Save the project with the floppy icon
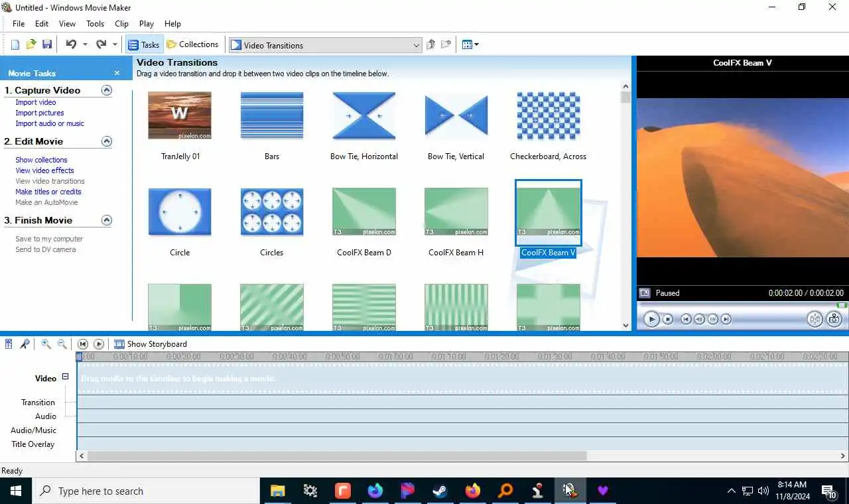 pyautogui.click(x=47, y=44)
